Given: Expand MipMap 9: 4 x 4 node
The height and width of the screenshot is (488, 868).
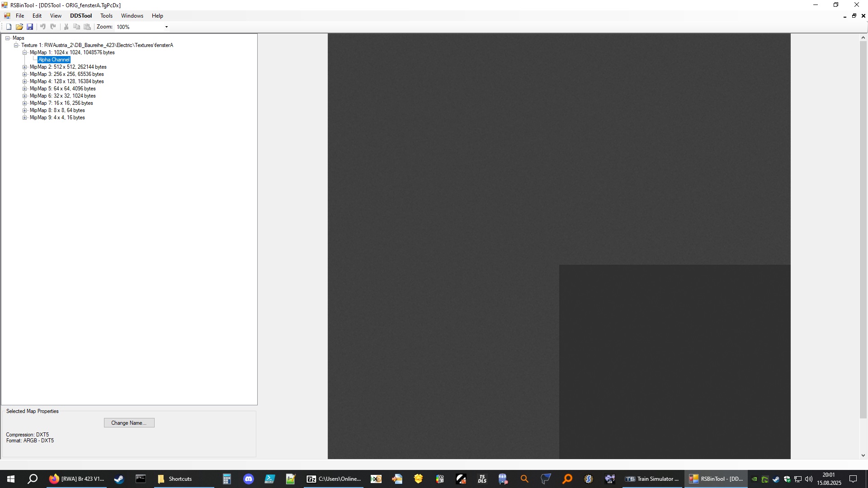Looking at the screenshot, I should pyautogui.click(x=25, y=117).
